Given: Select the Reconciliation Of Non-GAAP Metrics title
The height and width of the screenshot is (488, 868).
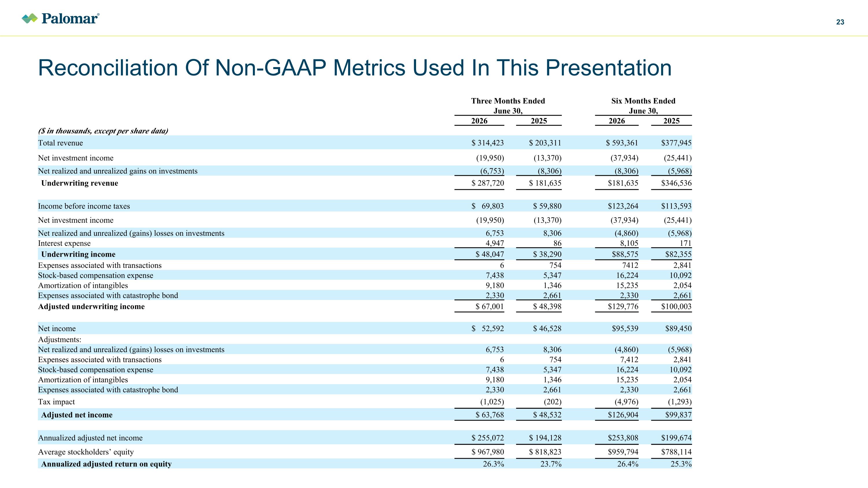Looking at the screenshot, I should 355,68.
